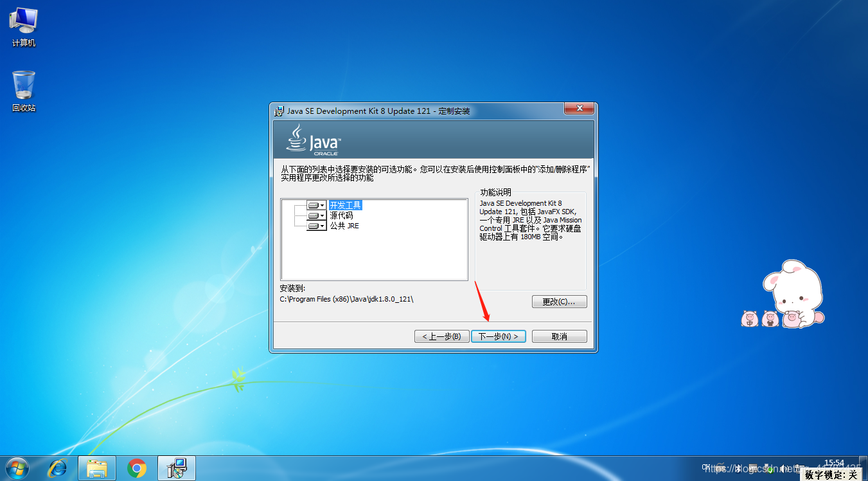Click the Bluetooth tray icon
Image resolution: width=868 pixels, height=481 pixels.
tap(738, 468)
